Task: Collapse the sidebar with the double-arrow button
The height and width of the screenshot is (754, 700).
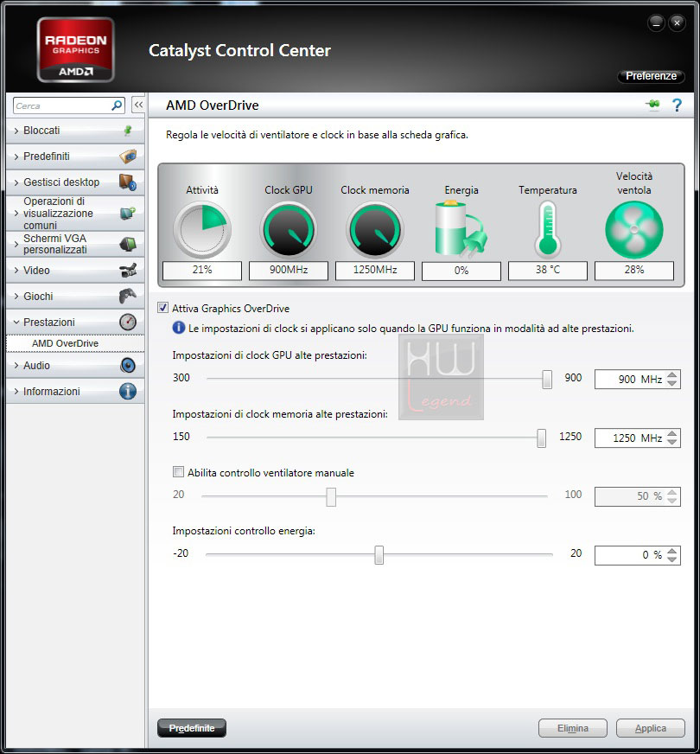Action: pyautogui.click(x=138, y=105)
